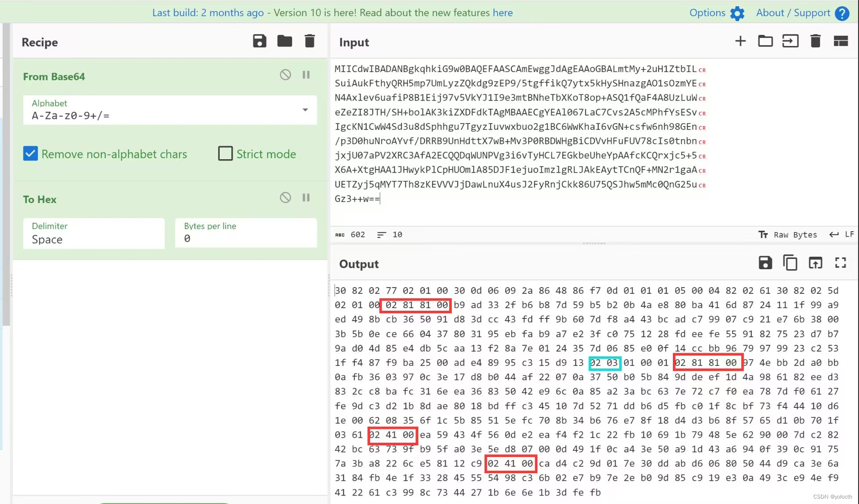Open Options settings
The image size is (859, 504).
(717, 13)
